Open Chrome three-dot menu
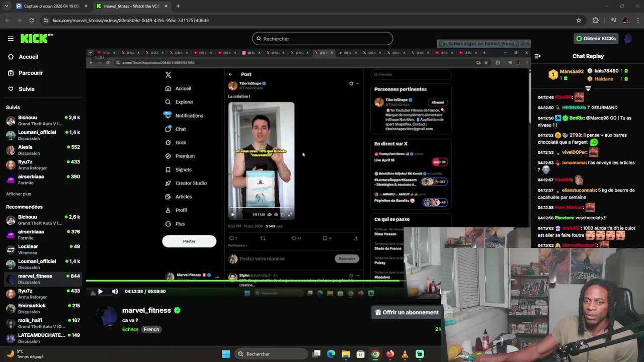The width and height of the screenshot is (644, 362). coord(637,20)
